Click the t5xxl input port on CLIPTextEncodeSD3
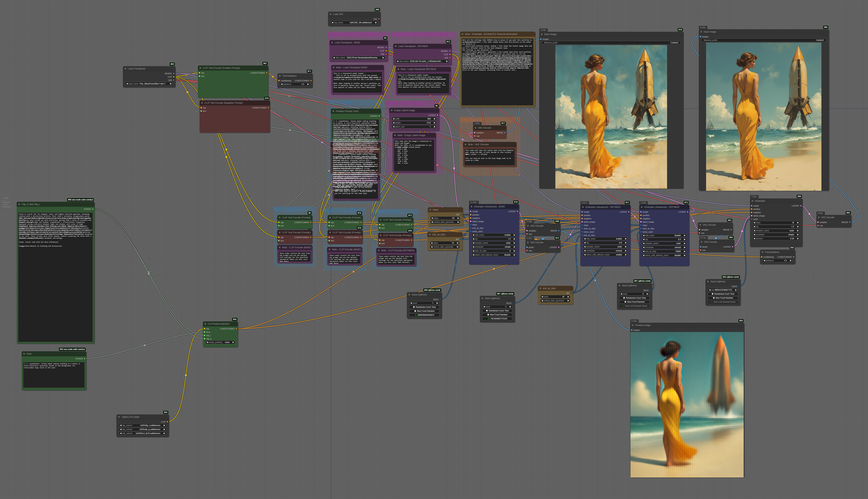Image resolution: width=868 pixels, height=499 pixels. [205, 332]
